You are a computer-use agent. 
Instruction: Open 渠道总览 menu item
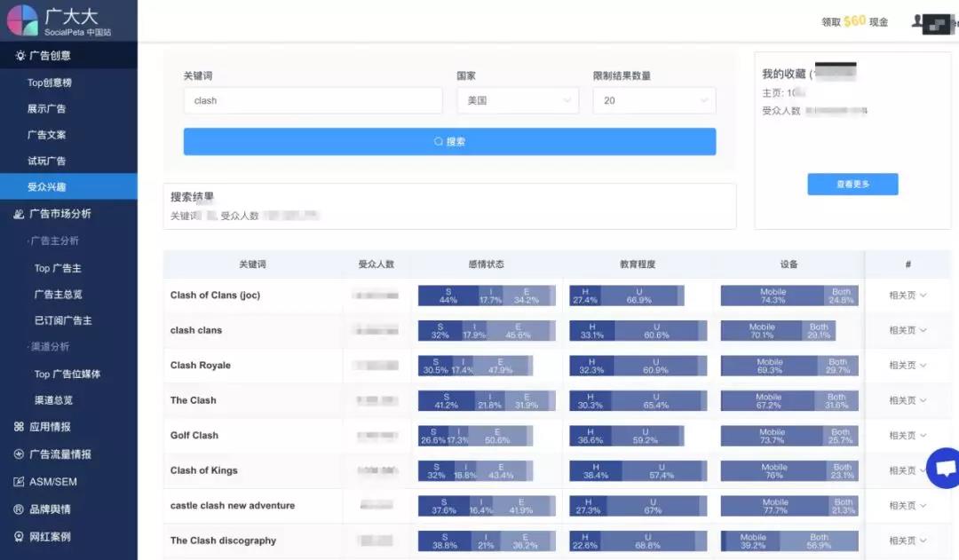53,400
